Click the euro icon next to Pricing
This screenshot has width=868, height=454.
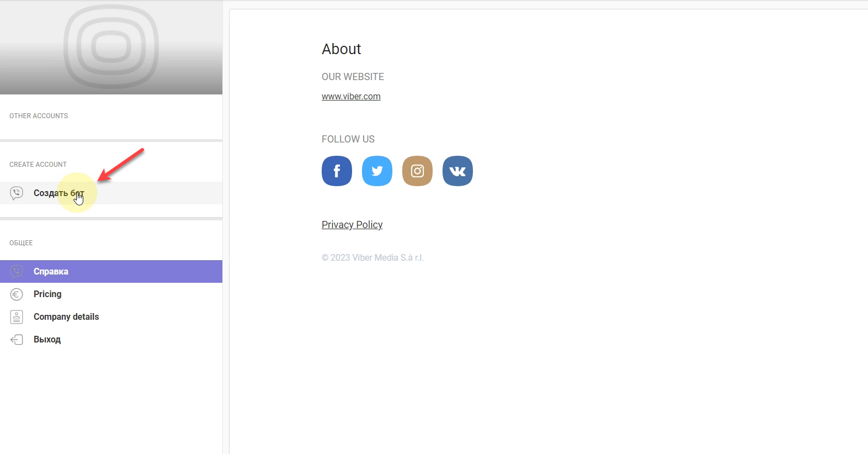click(17, 294)
